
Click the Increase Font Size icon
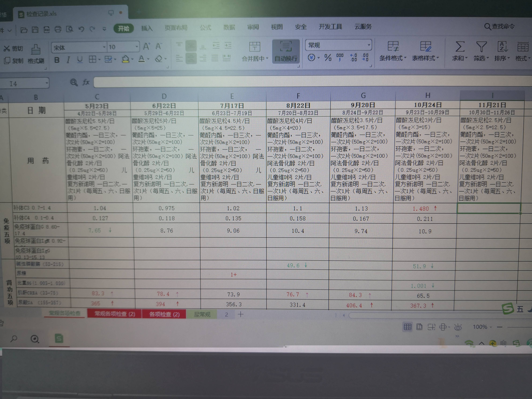pyautogui.click(x=146, y=46)
